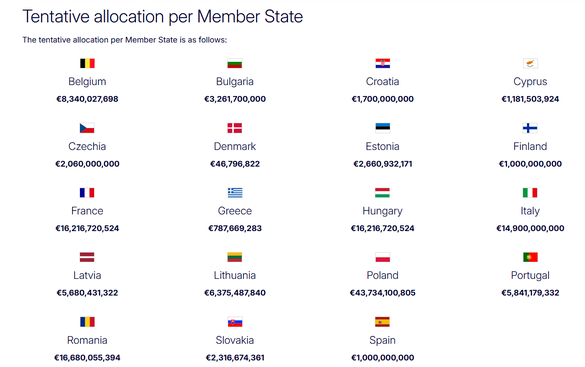
Task: Select the Finland flag icon
Action: 530,128
